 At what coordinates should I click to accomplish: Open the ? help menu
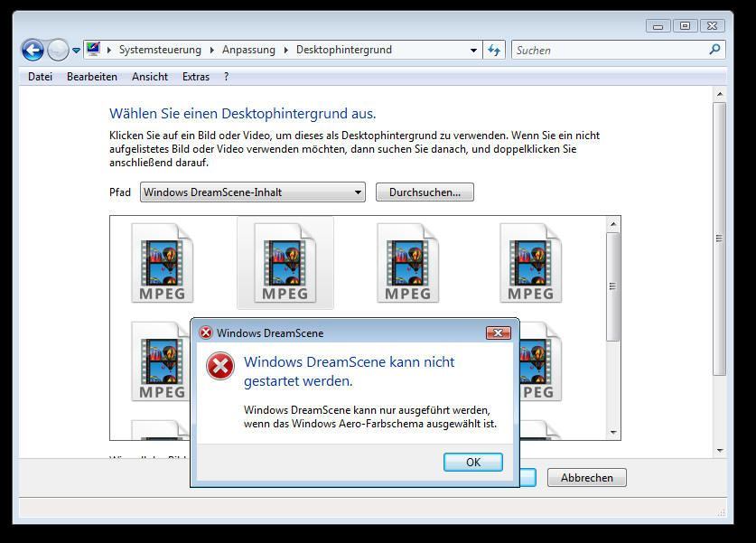(x=226, y=77)
